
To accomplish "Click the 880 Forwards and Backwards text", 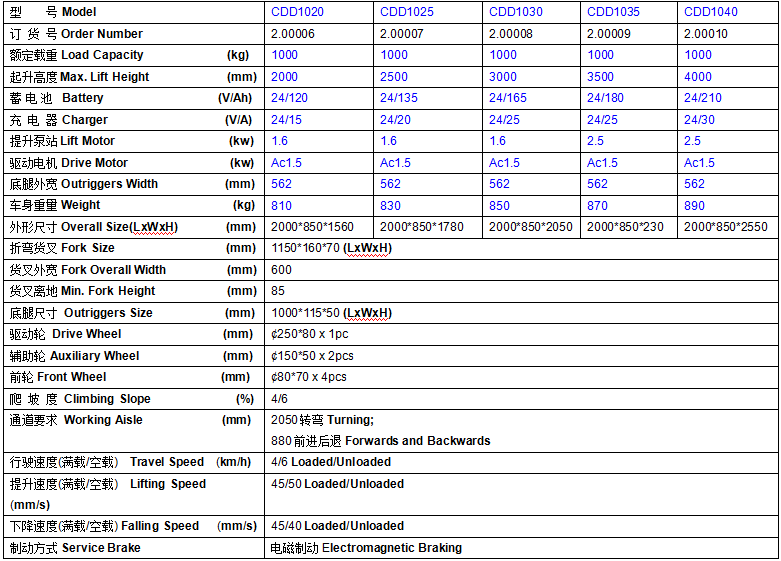I will point(380,441).
